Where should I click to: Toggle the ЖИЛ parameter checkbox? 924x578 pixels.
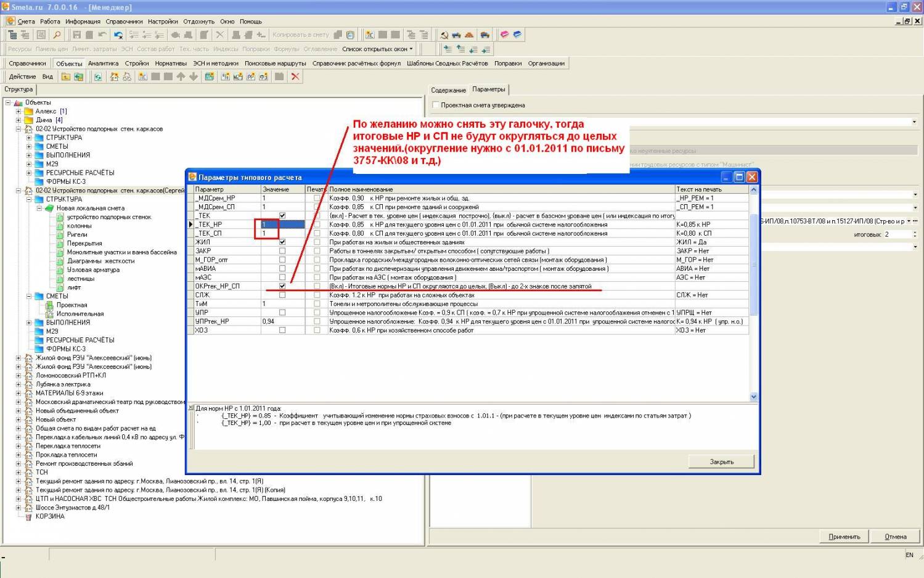click(282, 242)
